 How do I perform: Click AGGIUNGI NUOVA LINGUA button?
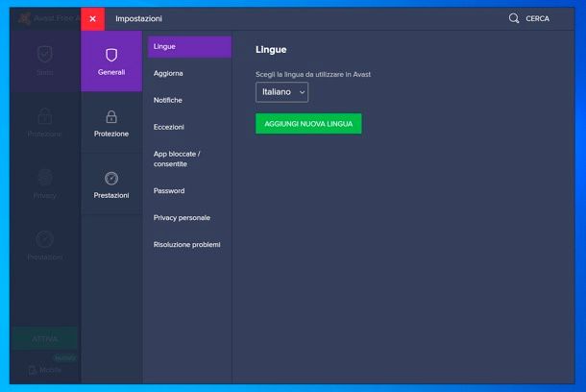(x=308, y=124)
